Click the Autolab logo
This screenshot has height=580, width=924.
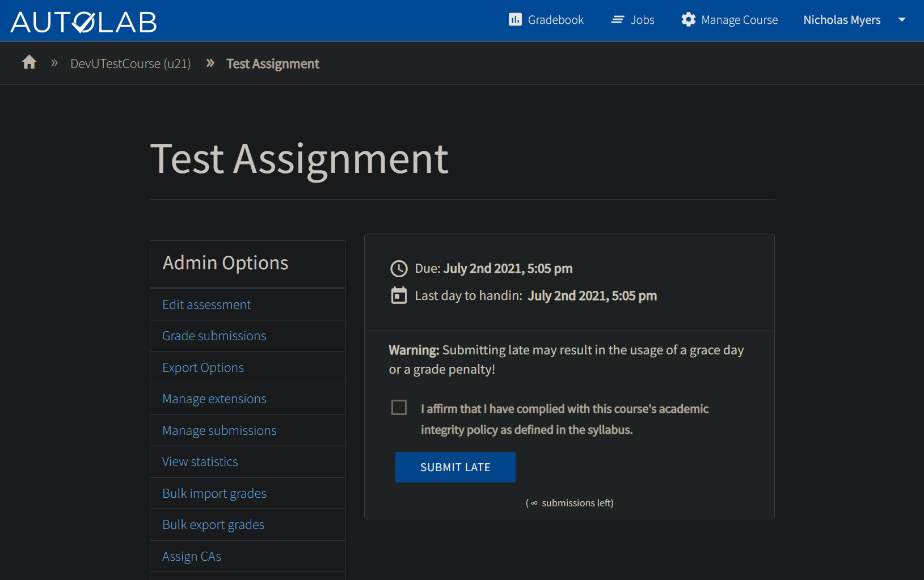tap(83, 22)
